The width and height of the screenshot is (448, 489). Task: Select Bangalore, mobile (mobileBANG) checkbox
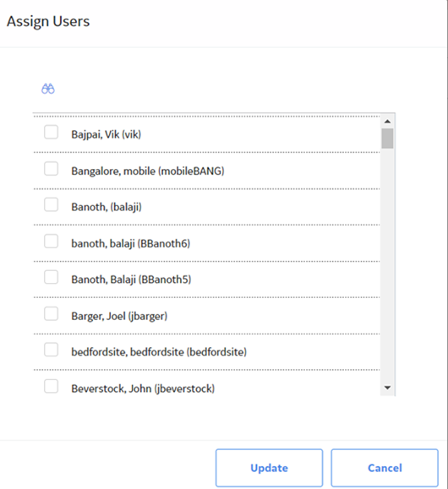tap(51, 168)
